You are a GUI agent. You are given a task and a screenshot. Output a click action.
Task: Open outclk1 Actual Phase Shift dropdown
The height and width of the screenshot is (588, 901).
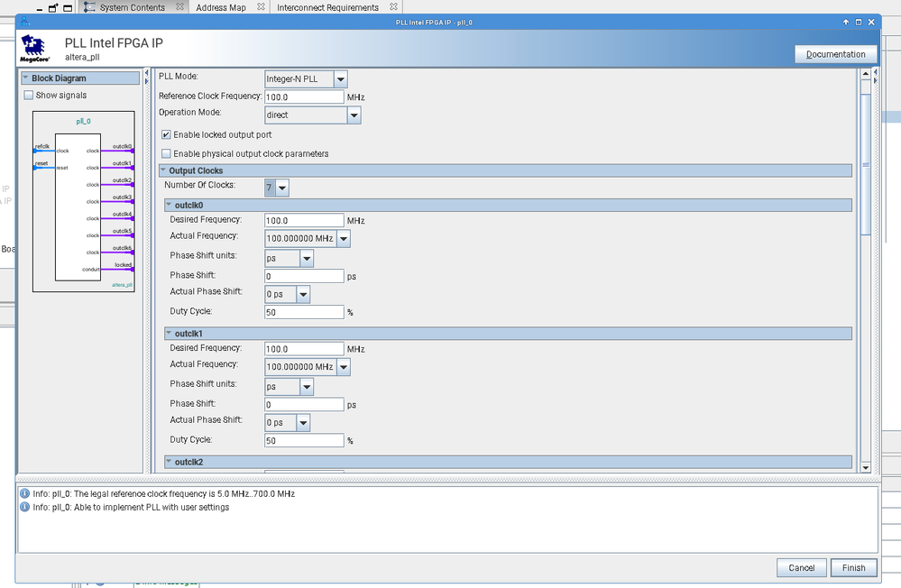[x=303, y=422]
